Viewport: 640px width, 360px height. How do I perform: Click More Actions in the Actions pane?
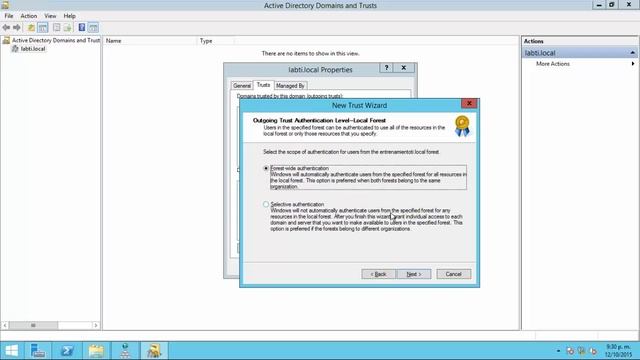point(553,64)
